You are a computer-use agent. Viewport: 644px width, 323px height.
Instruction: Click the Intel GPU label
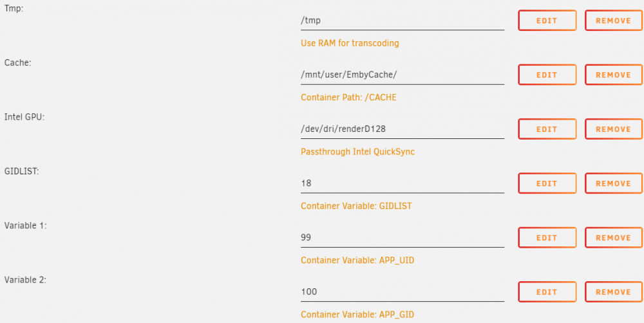pos(24,117)
